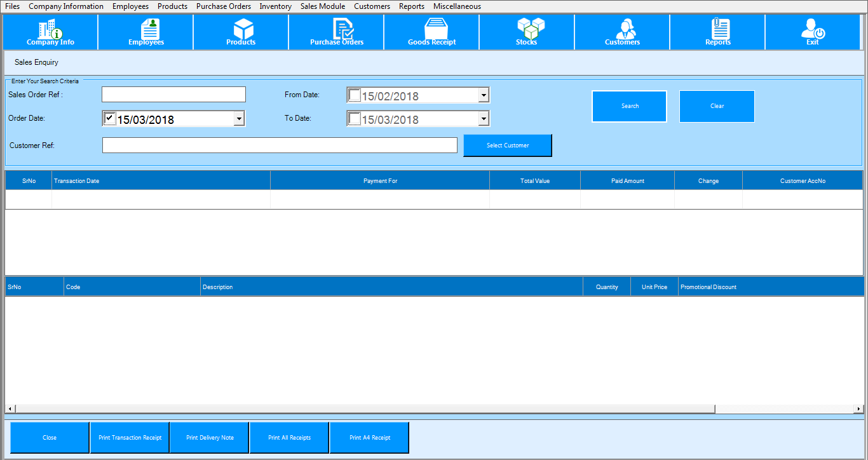Uncheck the Order Date checkbox
This screenshot has width=868, height=460.
(109, 118)
